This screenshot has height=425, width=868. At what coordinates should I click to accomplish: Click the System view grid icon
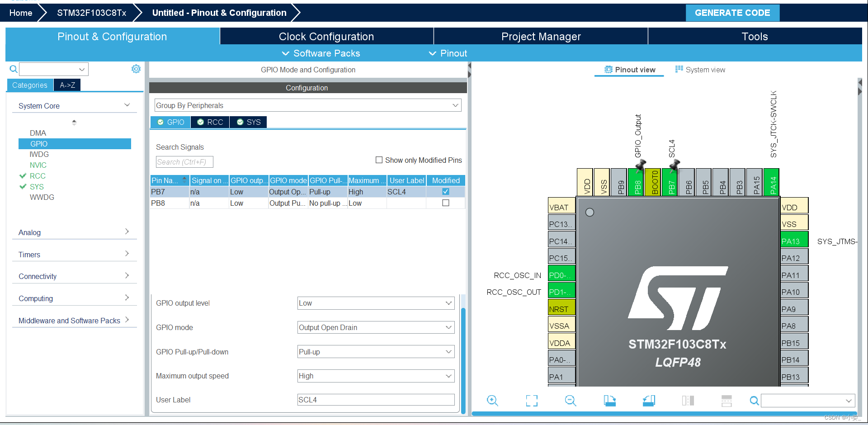(679, 69)
